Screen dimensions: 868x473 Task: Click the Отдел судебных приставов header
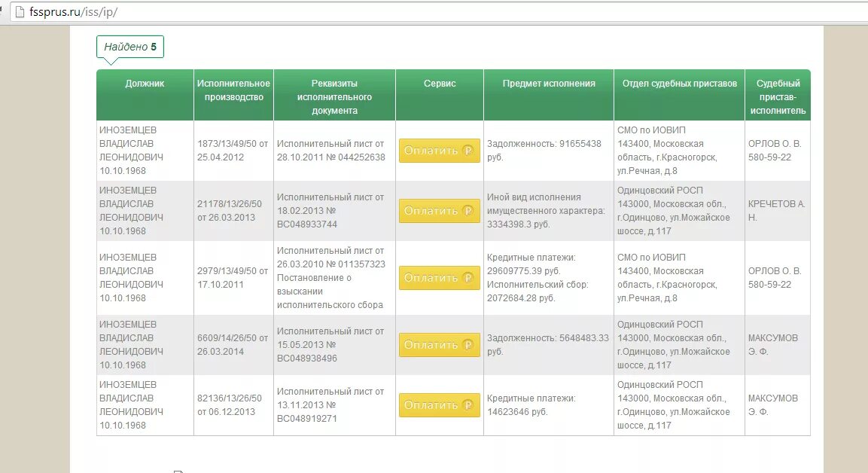(x=678, y=84)
